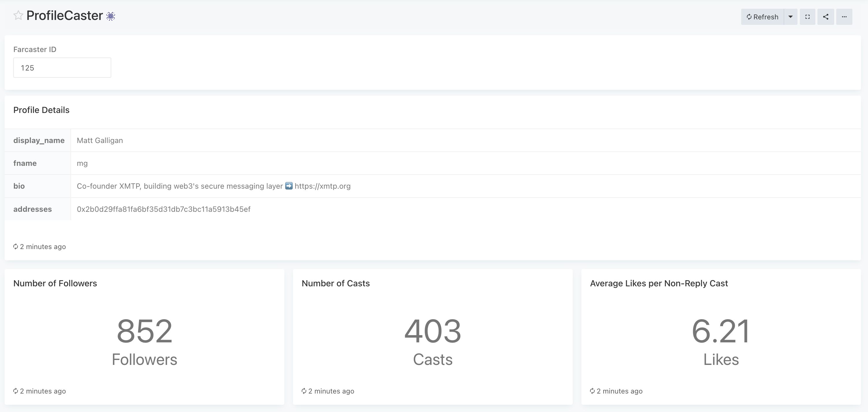Click the snowflake icon beside ProfileCaster title
868x412 pixels.
[110, 16]
